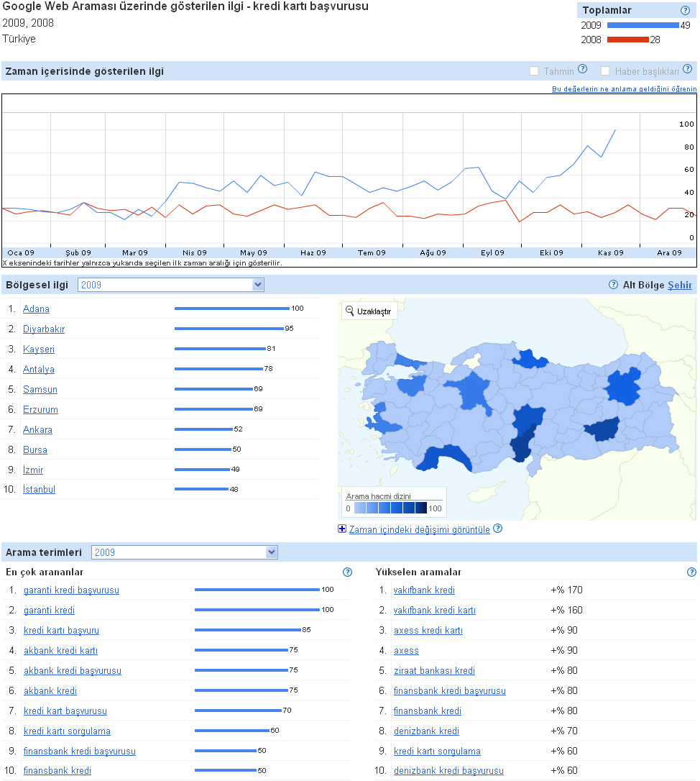Image resolution: width=700 pixels, height=781 pixels.
Task: Enable the Tahmin checkbox
Action: (534, 70)
